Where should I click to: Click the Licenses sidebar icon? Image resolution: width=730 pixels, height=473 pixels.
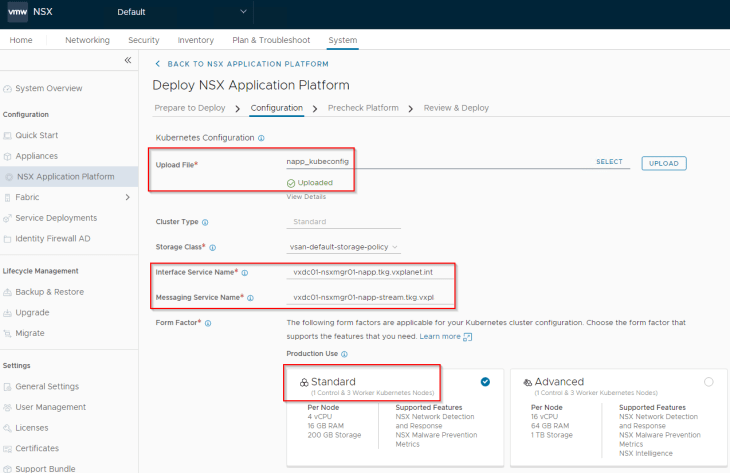(x=7, y=428)
